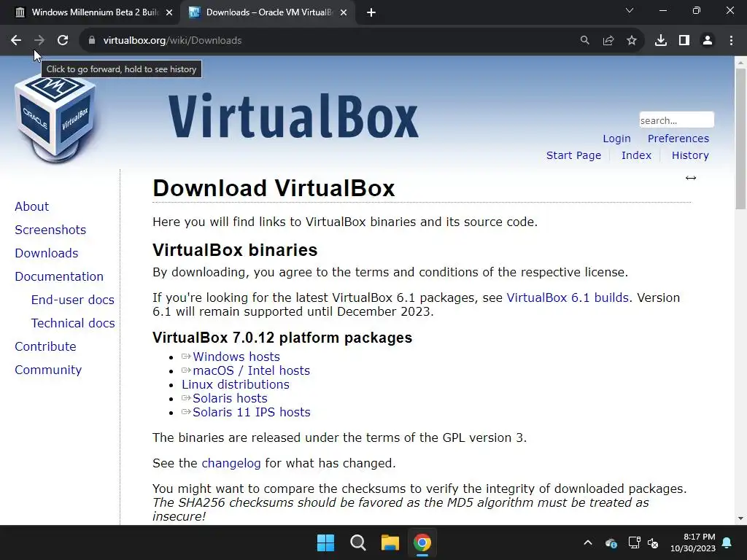Click the scrollbar down arrow
The image size is (747, 560).
[740, 518]
